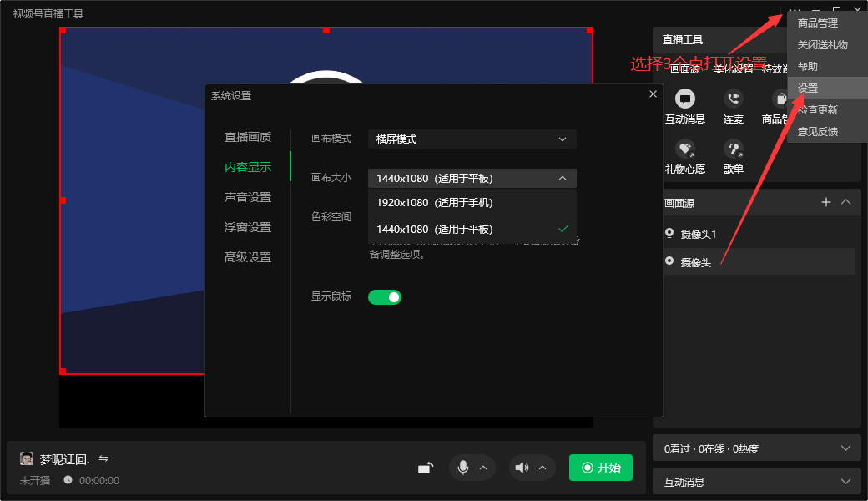The width and height of the screenshot is (868, 501).
Task: Select 设置 from the menu
Action: point(808,87)
